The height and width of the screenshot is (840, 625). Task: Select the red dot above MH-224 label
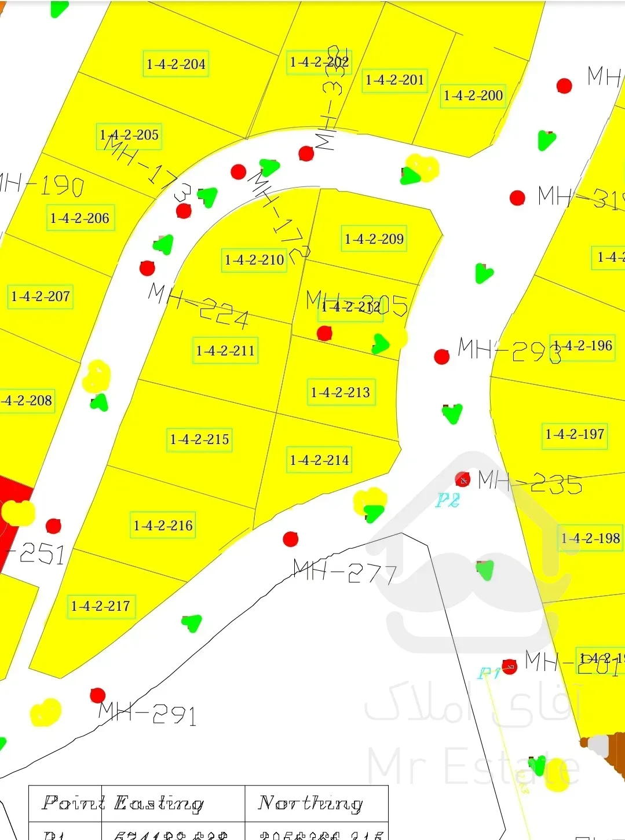[x=147, y=268]
